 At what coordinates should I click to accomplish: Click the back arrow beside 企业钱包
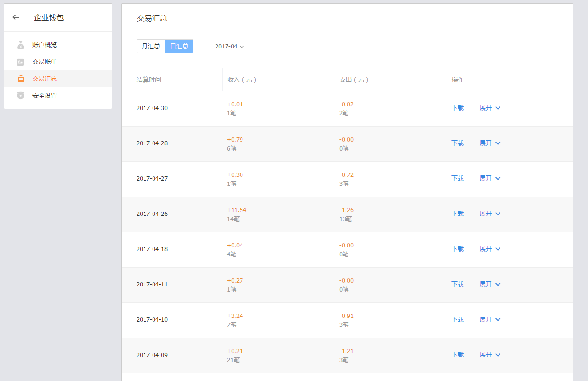tap(16, 17)
